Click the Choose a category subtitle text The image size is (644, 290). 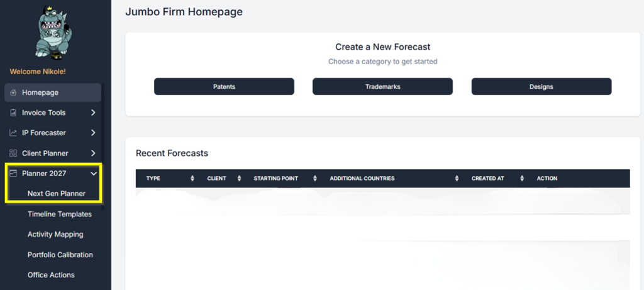click(383, 62)
